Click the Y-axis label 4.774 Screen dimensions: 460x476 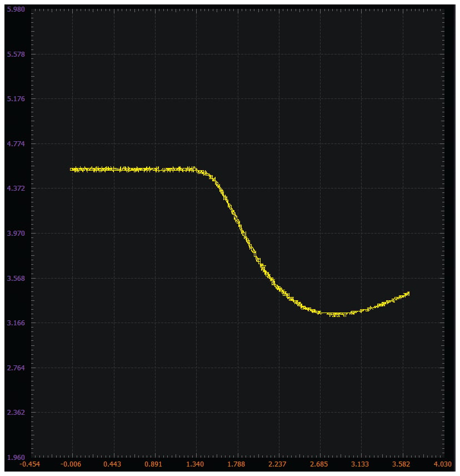(16, 143)
